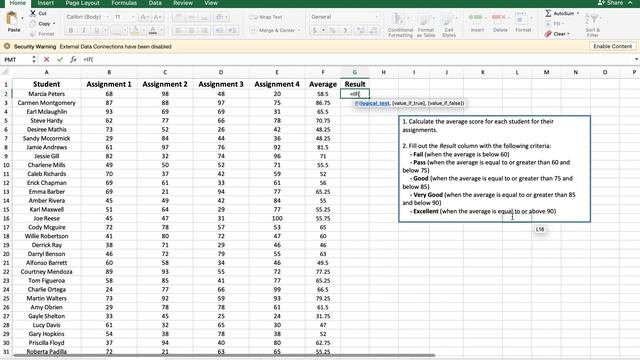The height and width of the screenshot is (360, 640).
Task: Click the increase indent icon
Action: click(x=232, y=30)
